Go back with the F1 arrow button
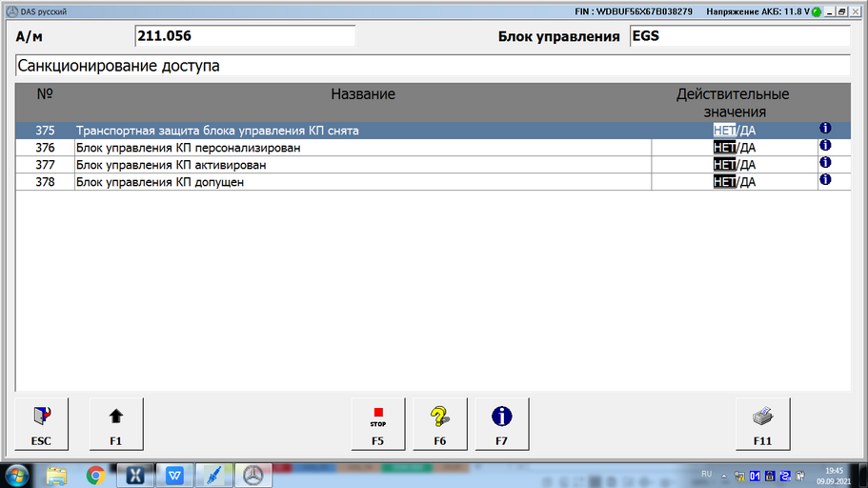868x488 pixels. coord(116,424)
